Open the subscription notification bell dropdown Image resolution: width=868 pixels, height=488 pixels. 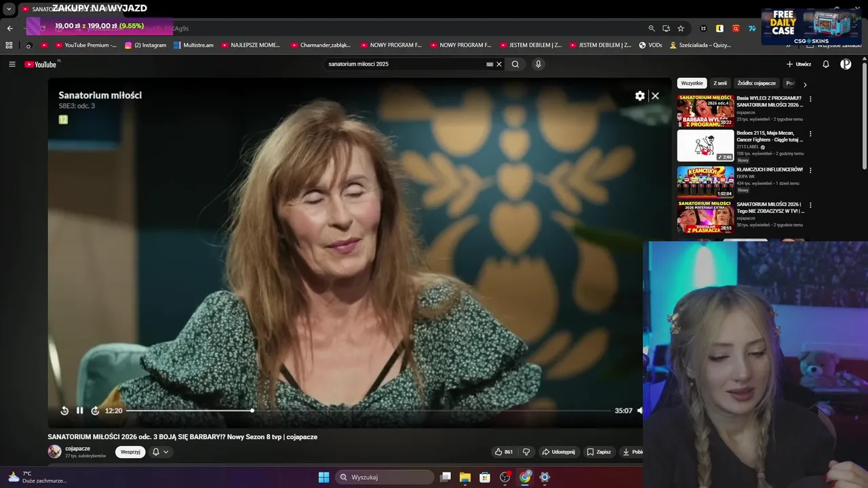click(160, 452)
